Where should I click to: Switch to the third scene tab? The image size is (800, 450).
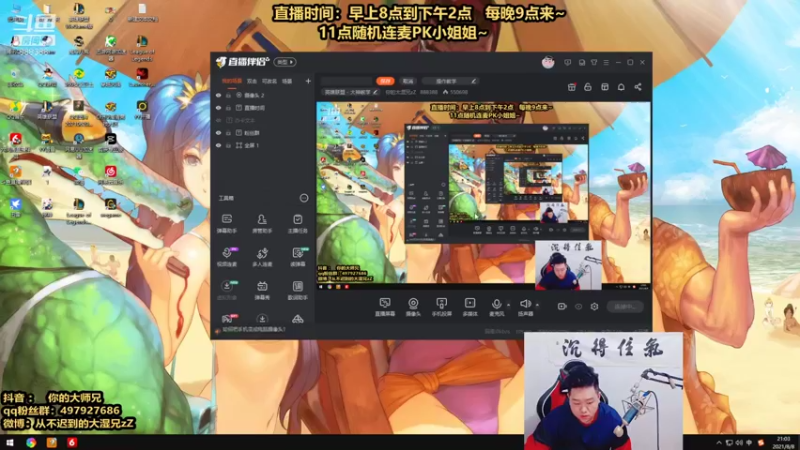(x=269, y=81)
